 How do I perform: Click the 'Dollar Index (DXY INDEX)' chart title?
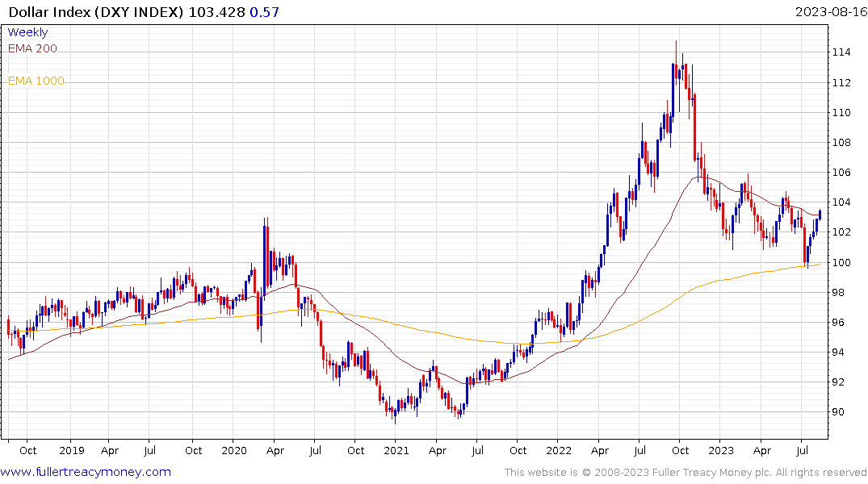[x=96, y=12]
